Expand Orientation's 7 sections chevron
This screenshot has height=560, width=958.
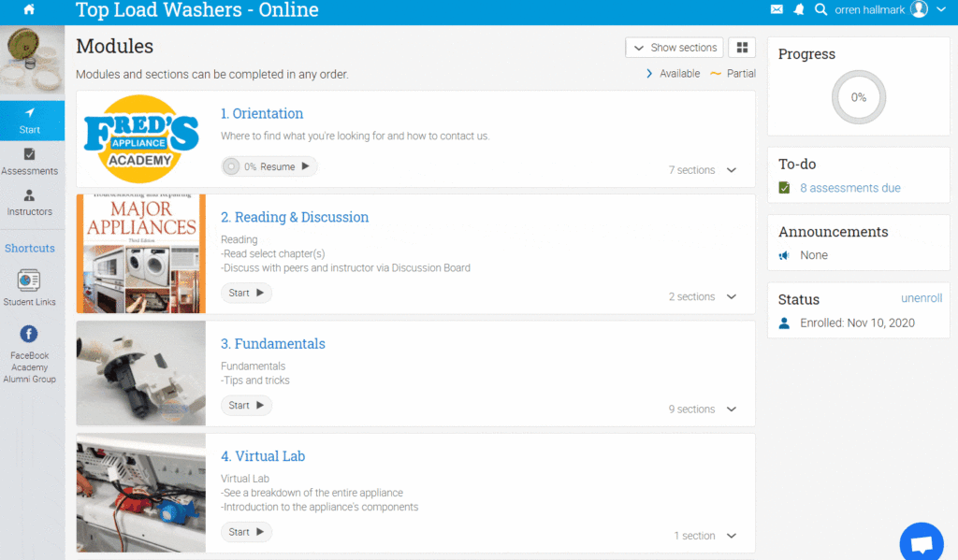pyautogui.click(x=732, y=170)
